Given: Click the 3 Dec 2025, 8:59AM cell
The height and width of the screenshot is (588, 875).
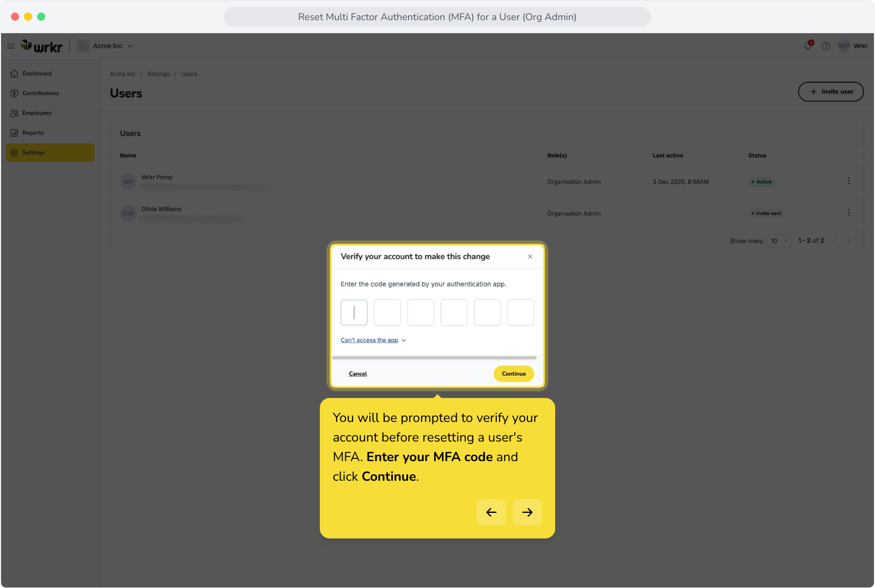Looking at the screenshot, I should pos(681,182).
